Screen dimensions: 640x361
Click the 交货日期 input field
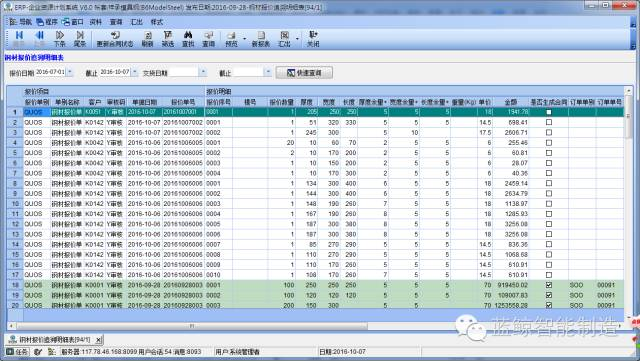184,72
